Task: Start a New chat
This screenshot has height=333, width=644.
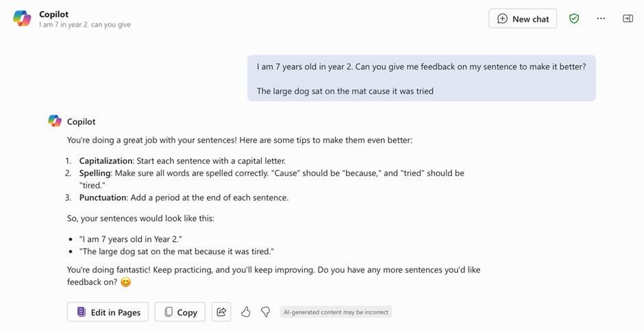Action: 523,18
